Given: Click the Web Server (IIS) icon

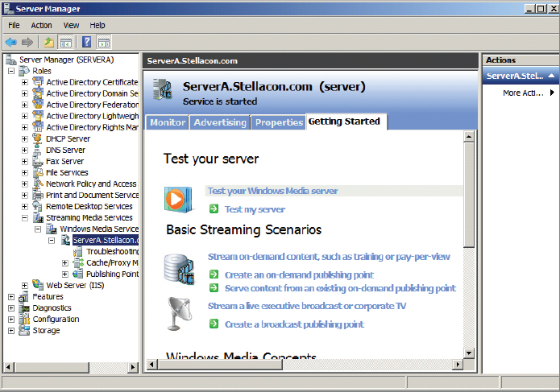Looking at the screenshot, I should 38,285.
